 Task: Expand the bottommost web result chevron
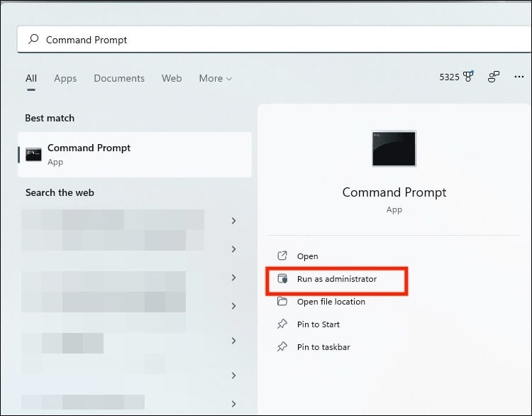coord(233,403)
